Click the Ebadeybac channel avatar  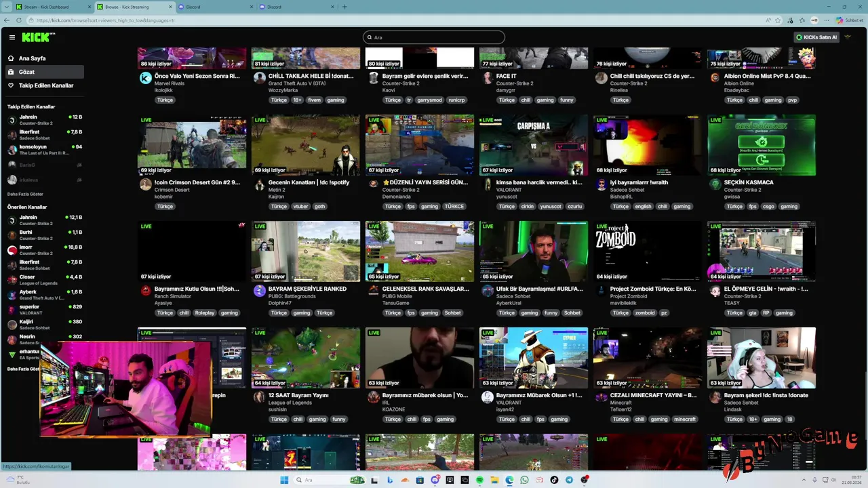click(x=715, y=78)
